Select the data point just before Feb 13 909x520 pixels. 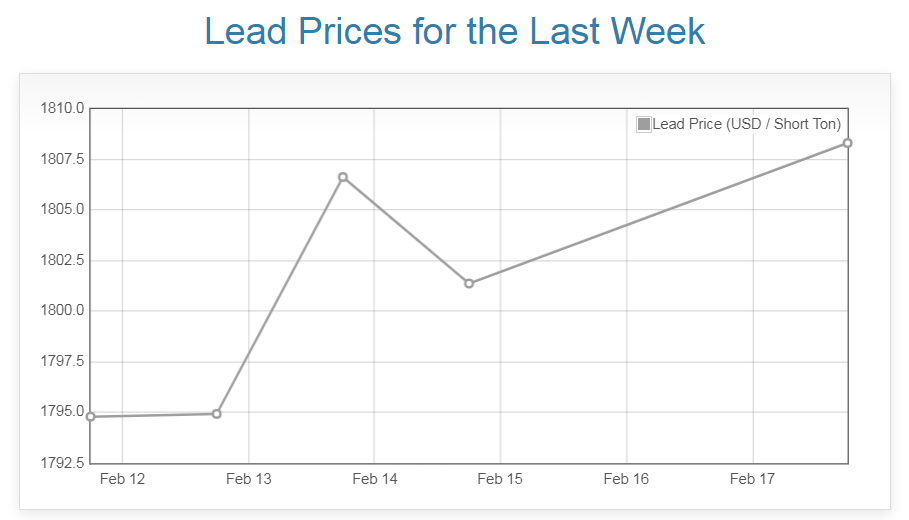217,413
